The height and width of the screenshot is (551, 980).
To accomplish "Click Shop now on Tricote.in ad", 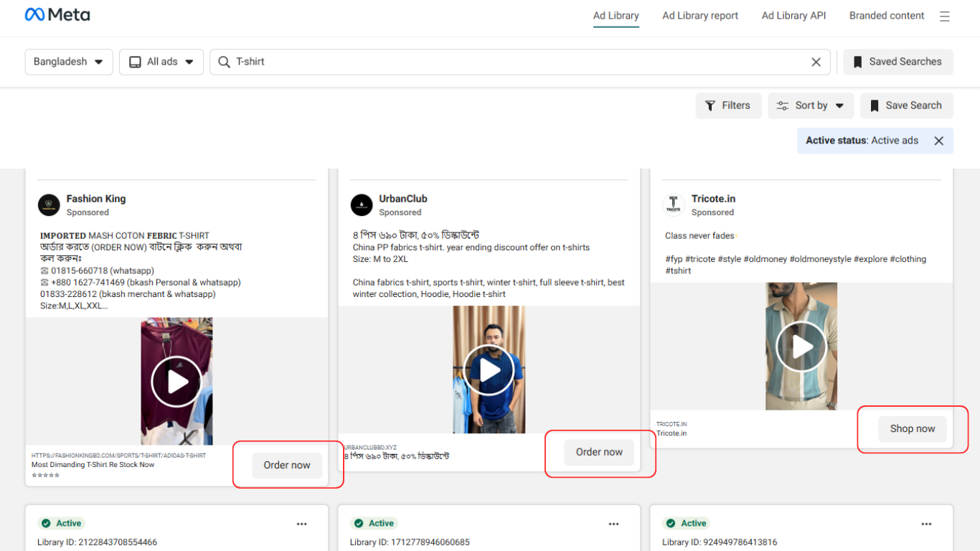I will point(912,429).
